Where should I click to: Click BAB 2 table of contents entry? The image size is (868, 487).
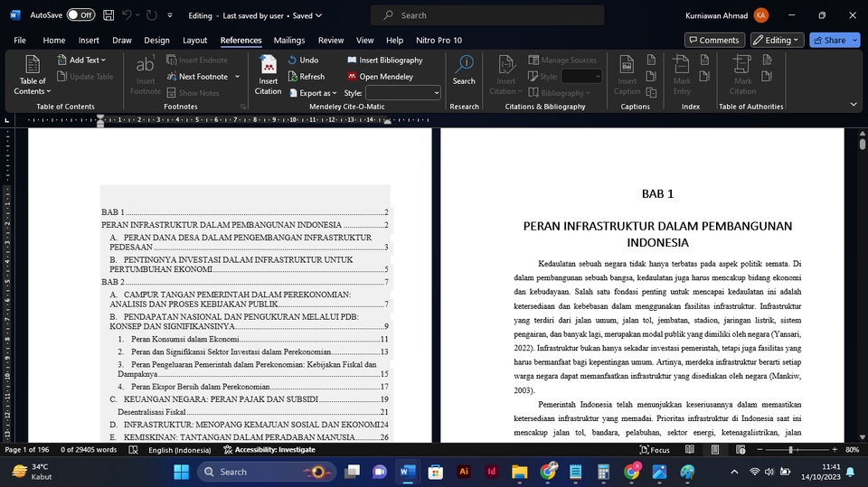[x=245, y=282]
